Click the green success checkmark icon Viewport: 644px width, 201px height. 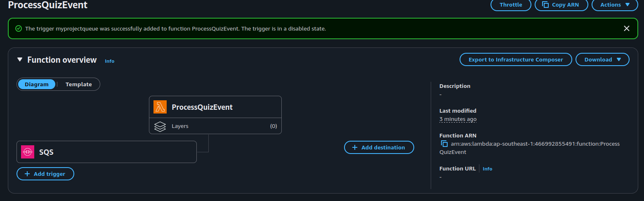[18, 28]
